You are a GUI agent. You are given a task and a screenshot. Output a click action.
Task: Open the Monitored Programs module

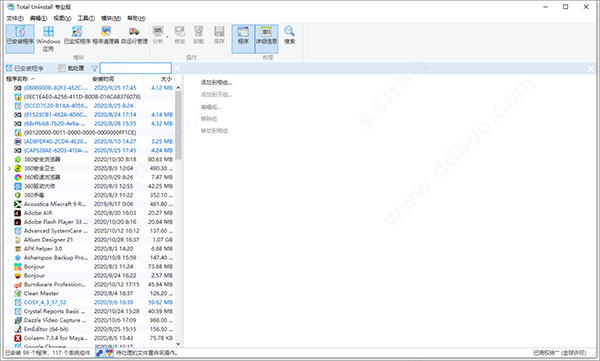click(77, 35)
